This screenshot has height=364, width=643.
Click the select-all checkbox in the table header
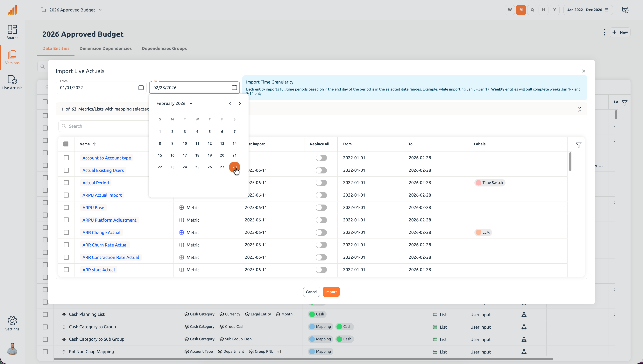point(66,144)
